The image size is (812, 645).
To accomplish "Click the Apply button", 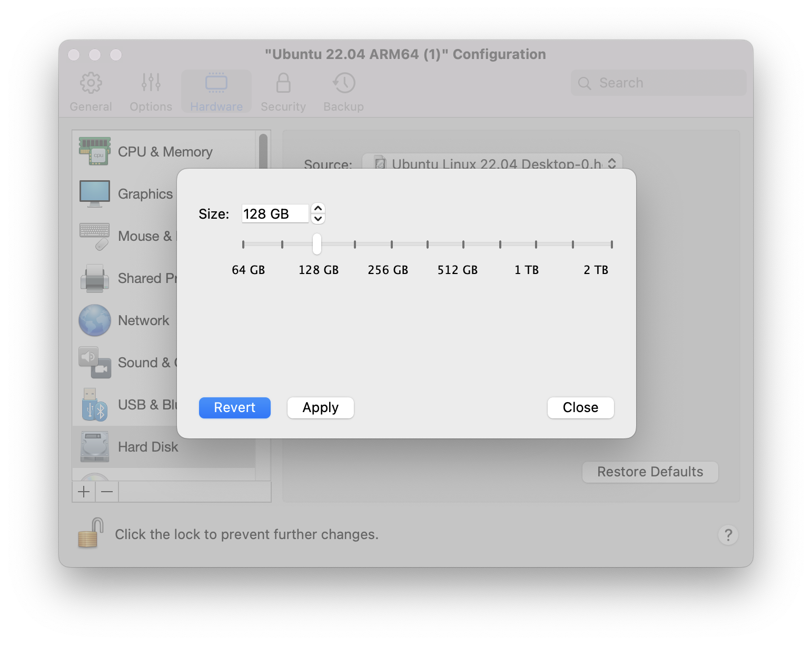I will (x=321, y=408).
